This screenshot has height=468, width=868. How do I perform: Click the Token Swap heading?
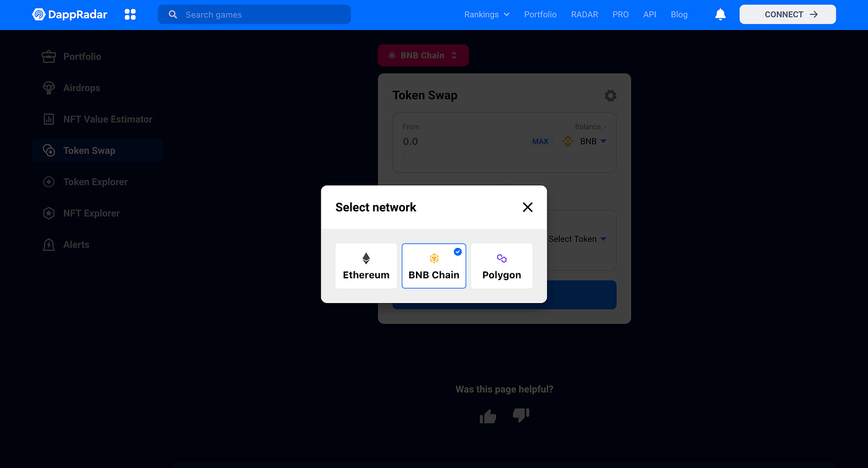pyautogui.click(x=425, y=95)
